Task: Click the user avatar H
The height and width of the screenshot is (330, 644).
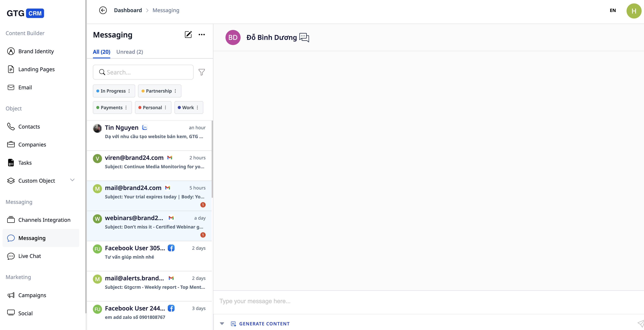Action: [x=634, y=11]
